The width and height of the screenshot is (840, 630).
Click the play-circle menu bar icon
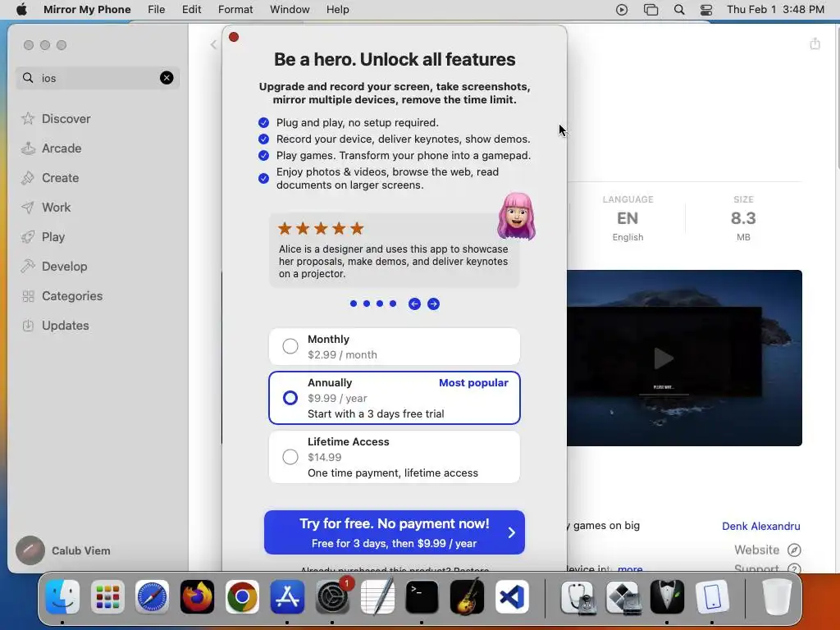pyautogui.click(x=622, y=10)
